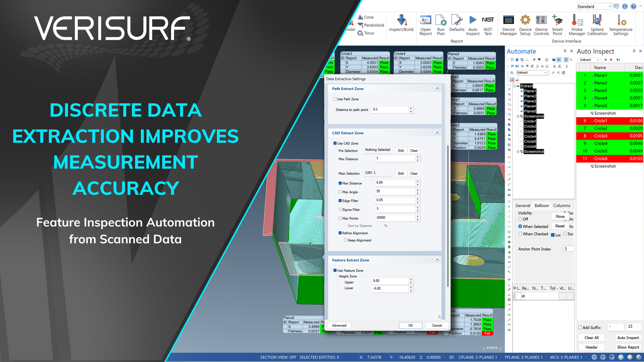Open Device Controls icon
Image resolution: width=644 pixels, height=362 pixels.
[x=541, y=25]
